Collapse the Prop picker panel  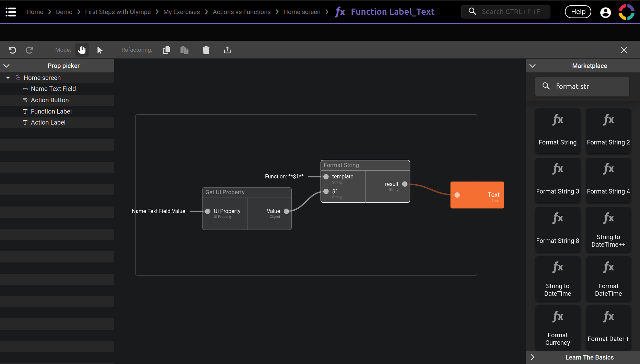click(7, 66)
